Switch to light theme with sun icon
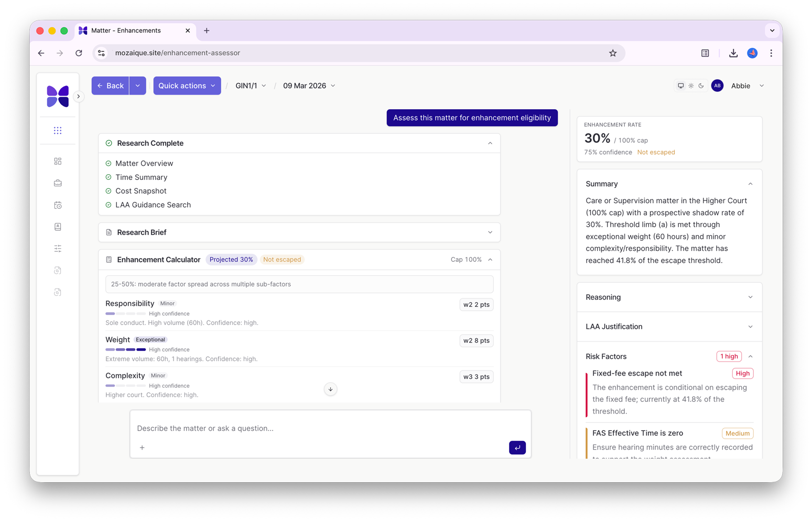The height and width of the screenshot is (521, 812). coord(691,86)
